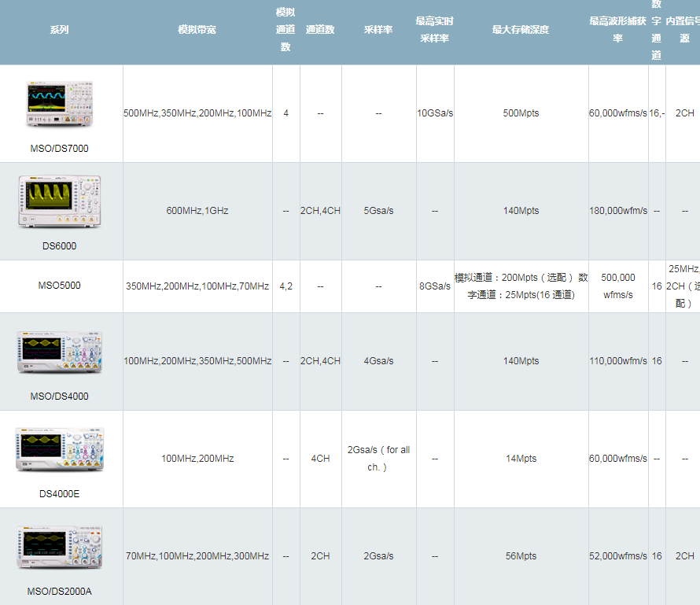This screenshot has height=605, width=700.
Task: Select the 70MHz,100MHz,200MHz,300MHz bandwidth cell
Action: point(197,556)
